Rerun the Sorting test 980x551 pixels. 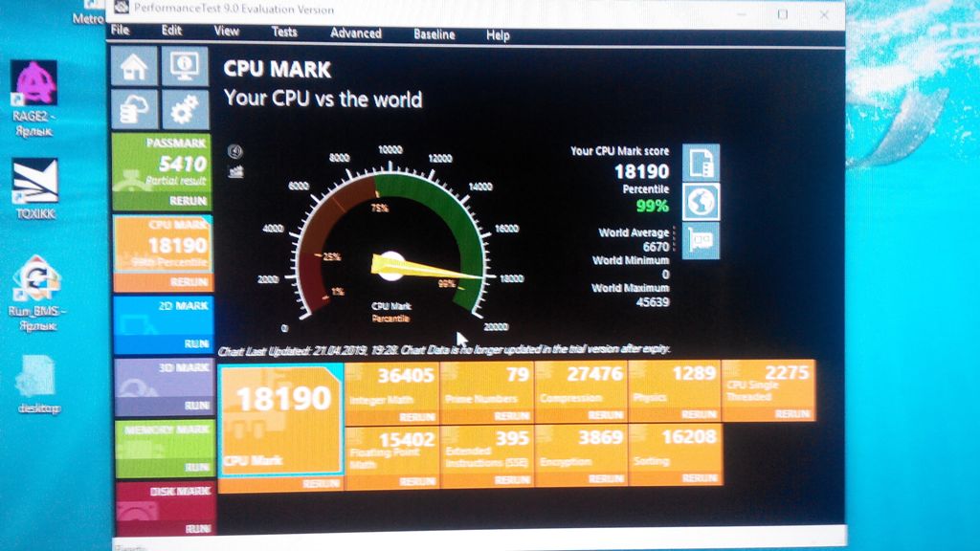700,478
